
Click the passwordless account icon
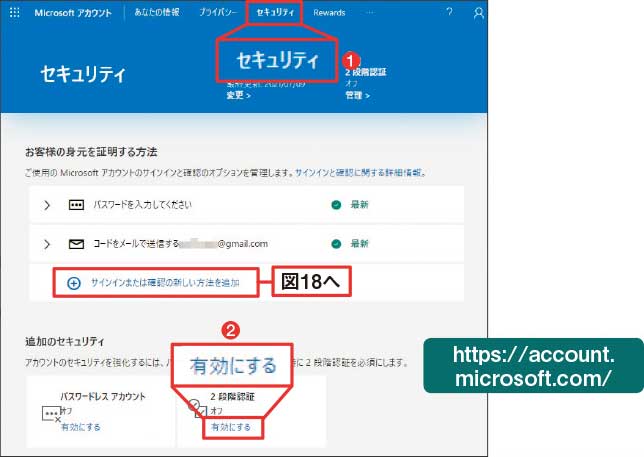[x=52, y=414]
